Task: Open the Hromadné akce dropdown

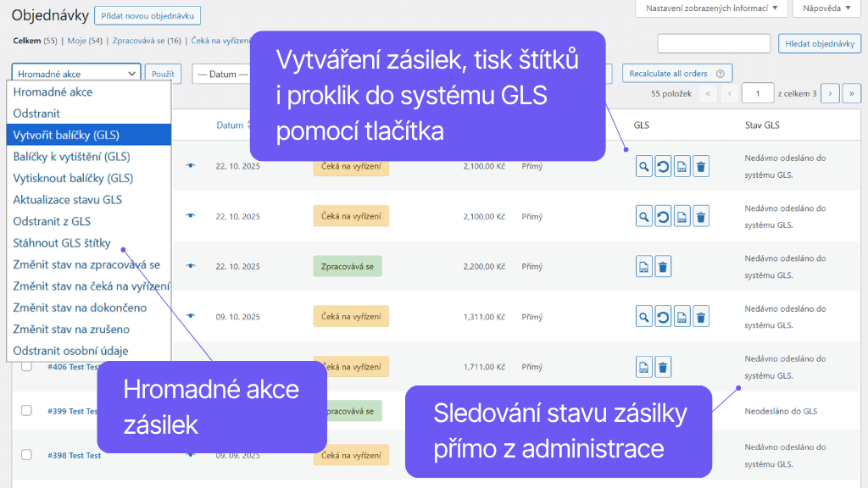Action: click(76, 74)
